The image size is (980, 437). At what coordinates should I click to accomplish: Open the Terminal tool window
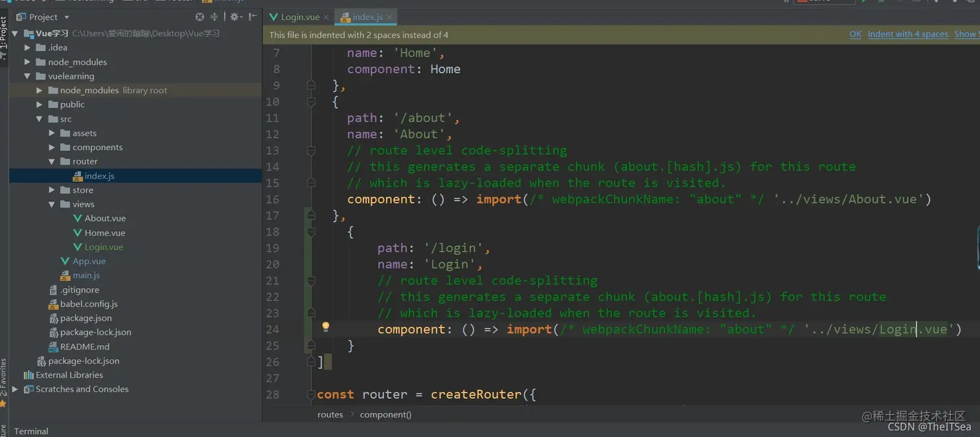click(x=31, y=431)
